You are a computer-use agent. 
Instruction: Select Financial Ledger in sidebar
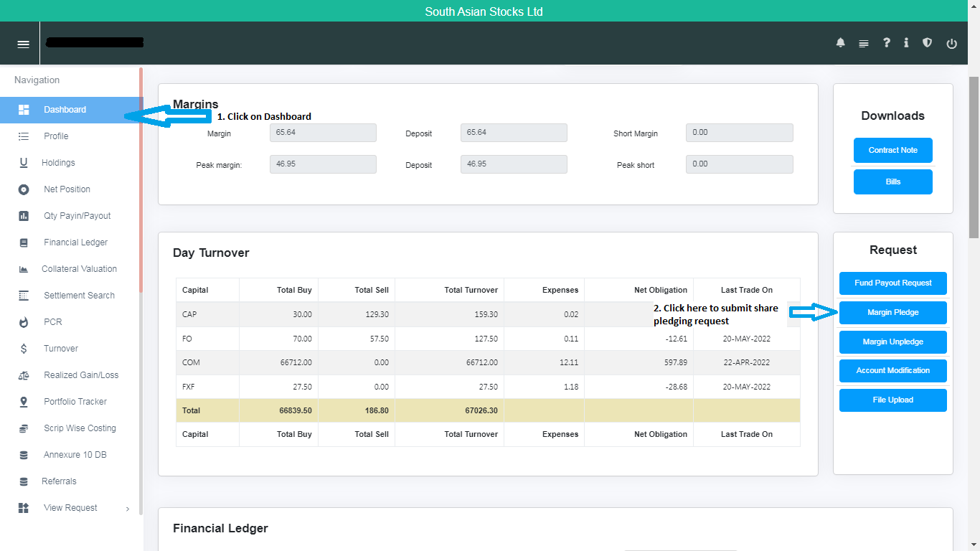tap(75, 242)
